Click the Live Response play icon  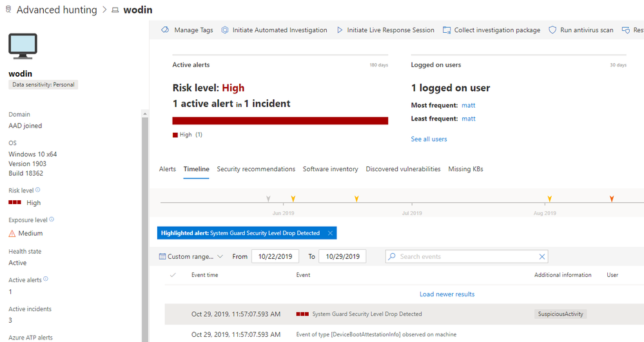[340, 30]
